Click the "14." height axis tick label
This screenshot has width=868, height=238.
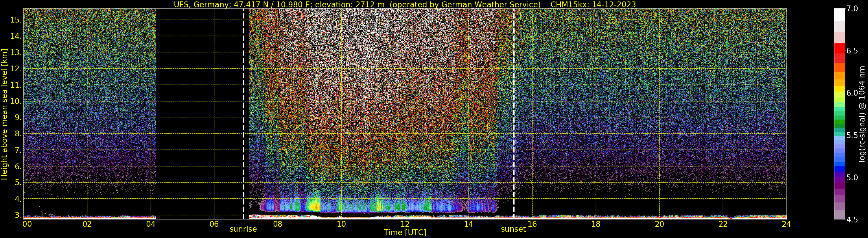click(x=16, y=36)
